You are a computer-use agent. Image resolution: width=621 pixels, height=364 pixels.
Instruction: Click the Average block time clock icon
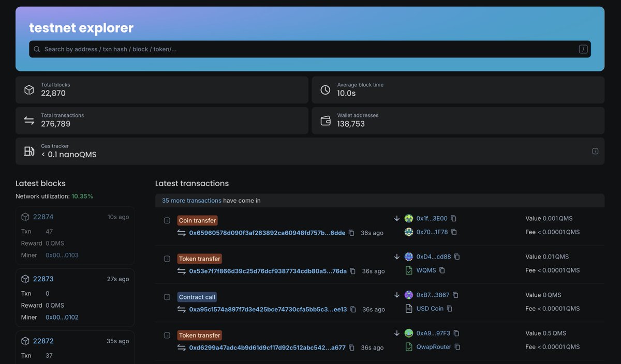(325, 89)
